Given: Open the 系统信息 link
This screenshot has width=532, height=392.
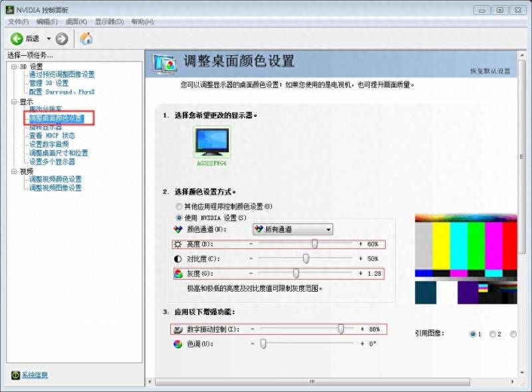Looking at the screenshot, I should coord(35,375).
